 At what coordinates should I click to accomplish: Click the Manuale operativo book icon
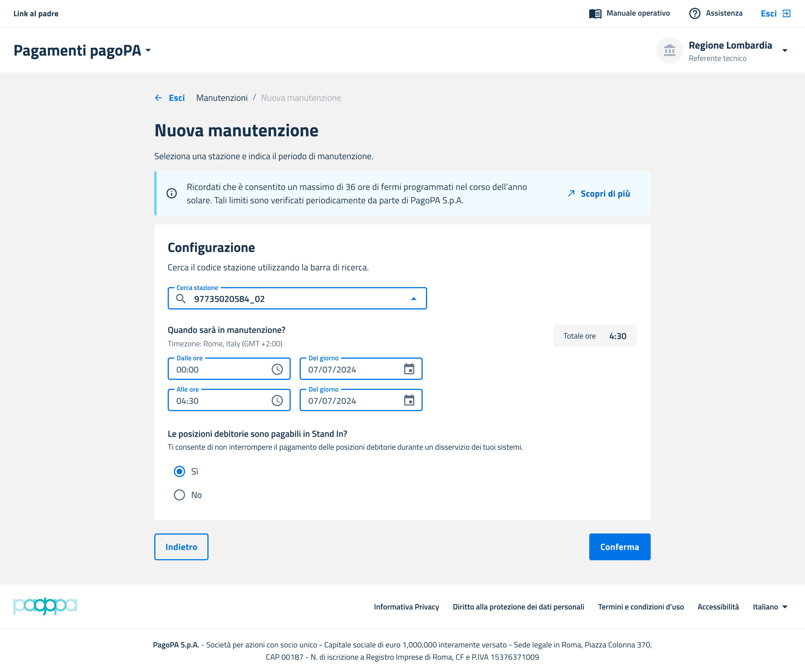pyautogui.click(x=595, y=14)
